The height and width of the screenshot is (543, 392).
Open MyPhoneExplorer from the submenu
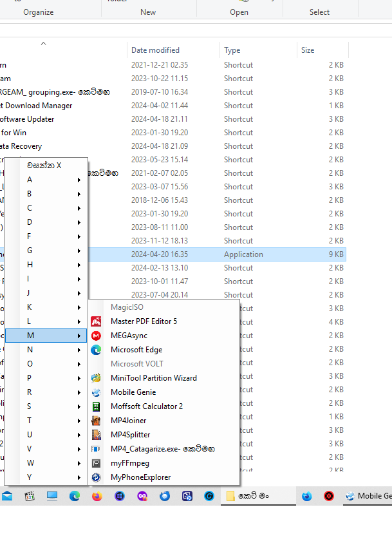(x=163, y=477)
